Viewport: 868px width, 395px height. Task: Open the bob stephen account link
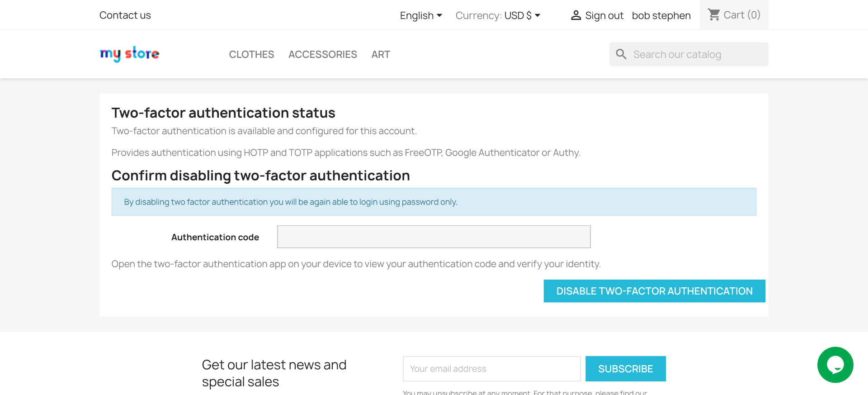(x=661, y=15)
